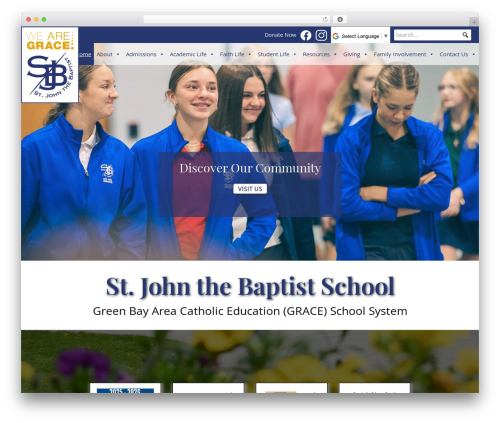This screenshot has height=423, width=500.
Task: Open the Faith Life menu item
Action: point(232,54)
